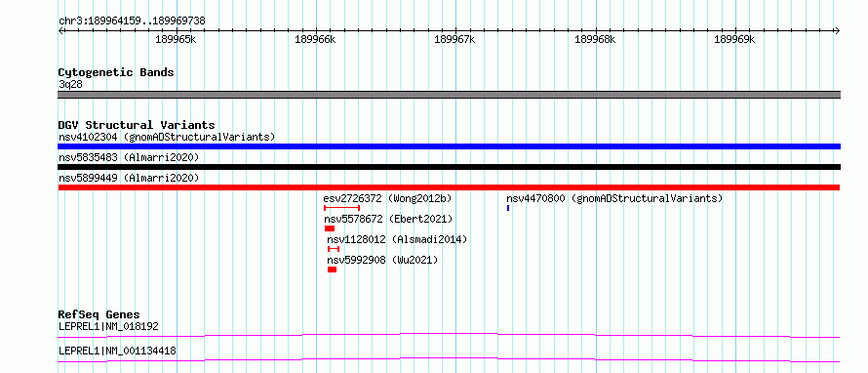Screen dimensions: 868x373
Task: Open the DGV Structural Variants track title
Action: [137, 125]
